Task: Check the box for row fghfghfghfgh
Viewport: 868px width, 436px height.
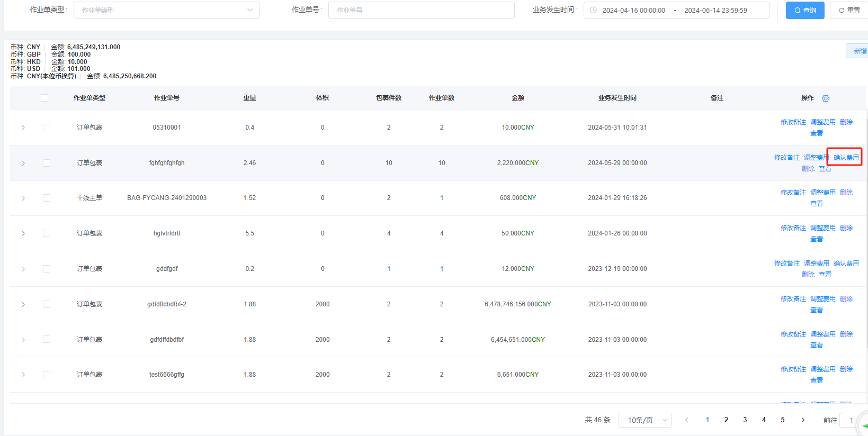Action: pos(47,163)
